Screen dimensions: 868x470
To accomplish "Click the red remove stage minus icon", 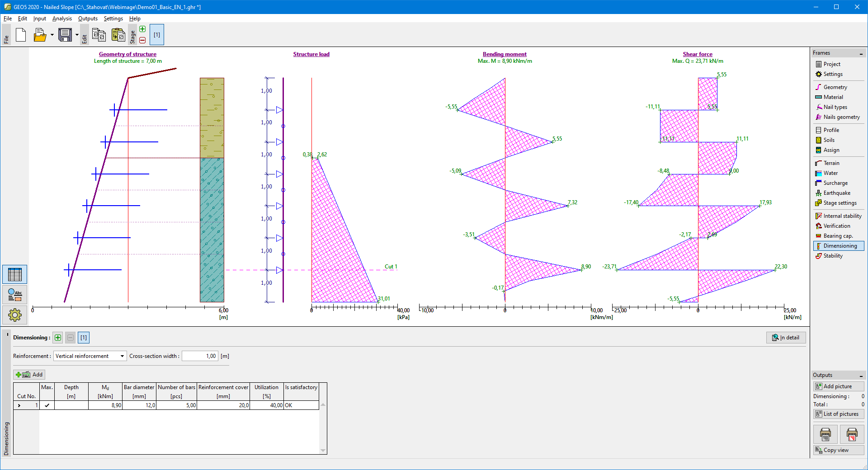I will (x=142, y=40).
